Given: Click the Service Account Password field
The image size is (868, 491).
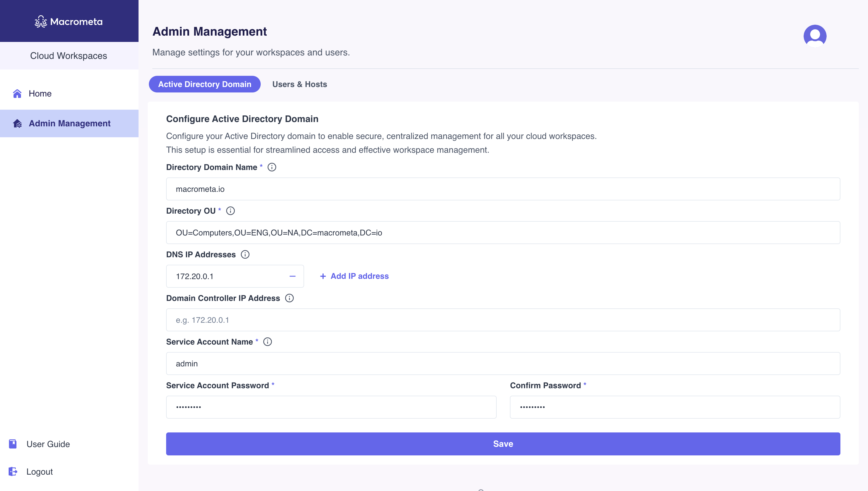Looking at the screenshot, I should 331,407.
